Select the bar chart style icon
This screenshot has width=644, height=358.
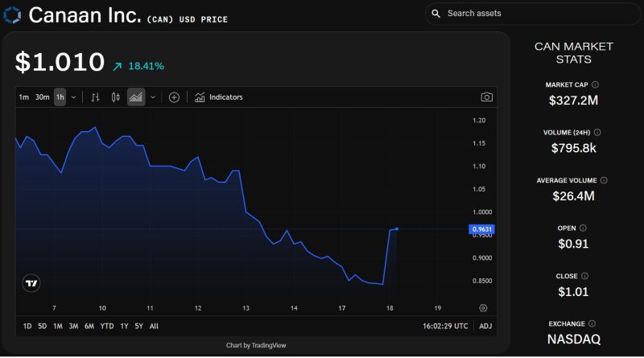tap(95, 97)
